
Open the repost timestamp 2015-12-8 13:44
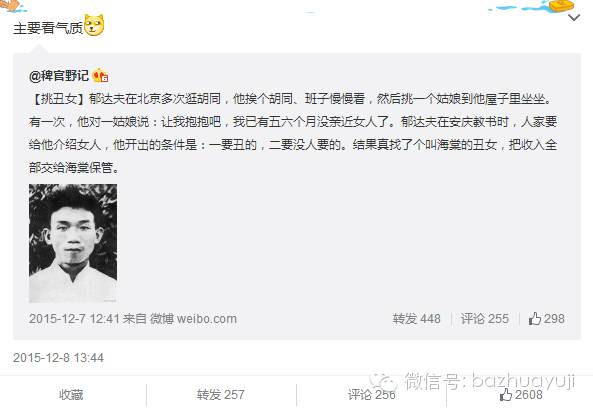point(58,358)
